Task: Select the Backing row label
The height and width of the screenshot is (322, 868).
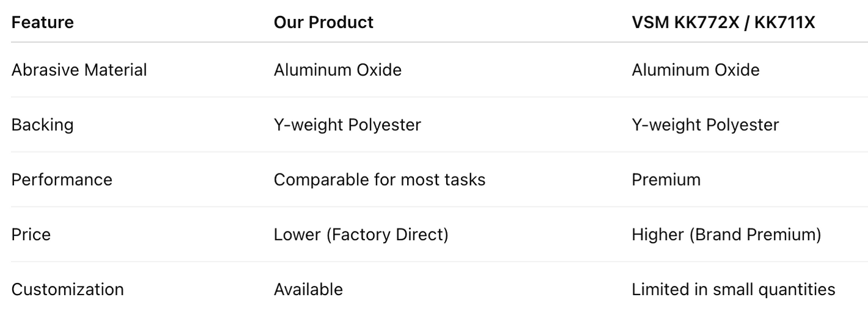Action: (x=42, y=125)
